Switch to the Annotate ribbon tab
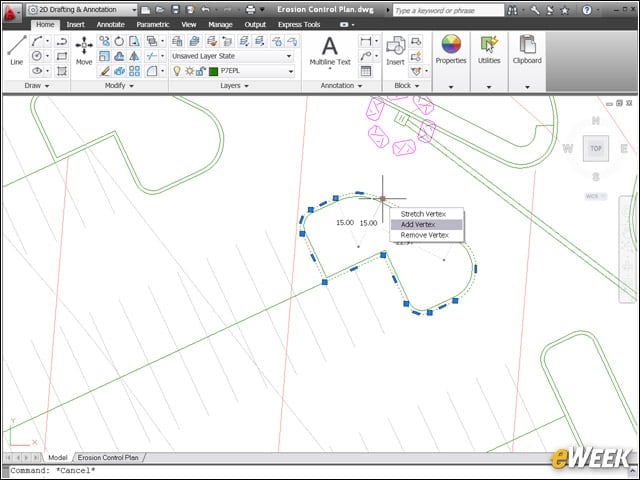Viewport: 640px width, 480px height. [x=111, y=25]
